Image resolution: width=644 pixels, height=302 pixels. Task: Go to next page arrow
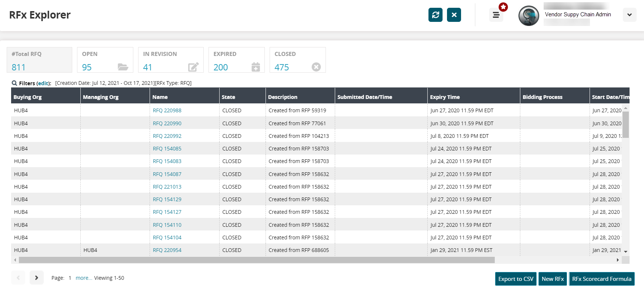pos(36,278)
